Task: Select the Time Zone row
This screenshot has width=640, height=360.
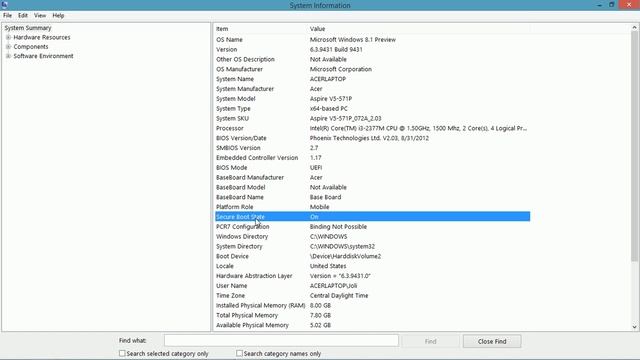Action: tap(372, 295)
